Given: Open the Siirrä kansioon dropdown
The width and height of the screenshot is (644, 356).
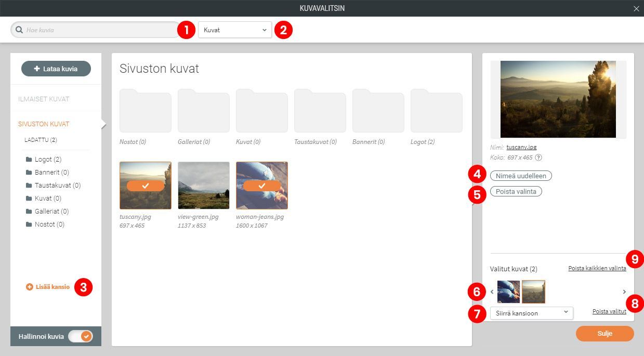Looking at the screenshot, I should click(x=531, y=313).
